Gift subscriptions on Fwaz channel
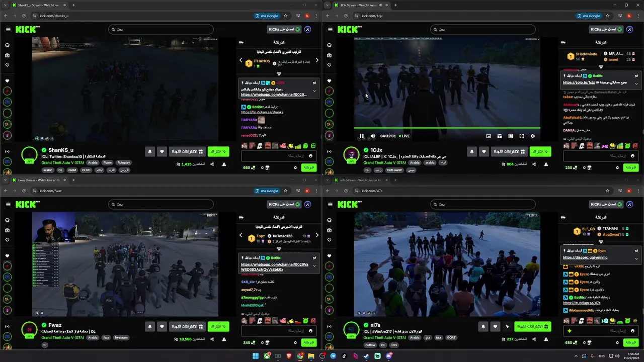Image resolution: width=644 pixels, height=362 pixels. (x=187, y=326)
